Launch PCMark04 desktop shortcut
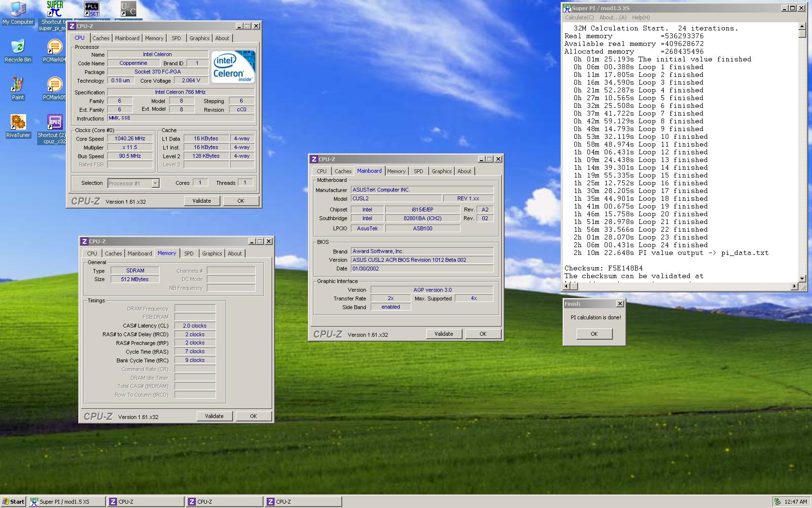The height and width of the screenshot is (508, 812). click(x=55, y=51)
